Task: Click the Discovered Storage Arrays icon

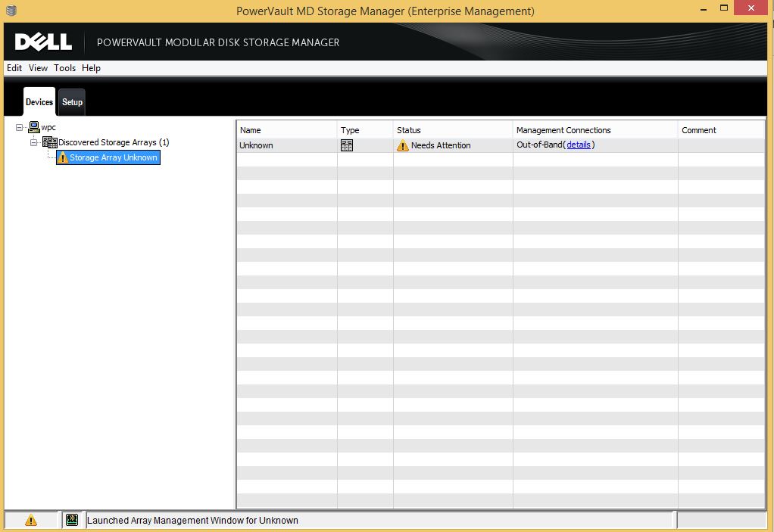Action: point(50,142)
